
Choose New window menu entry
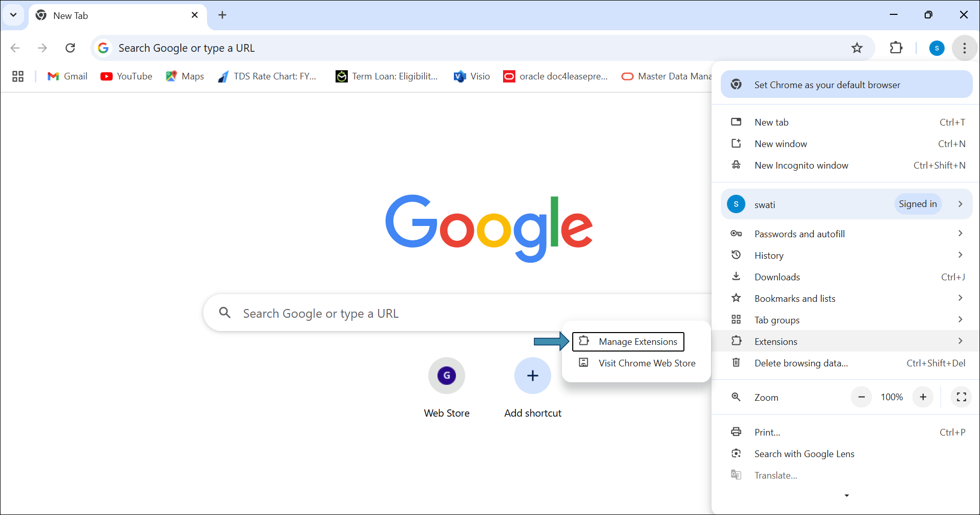(x=846, y=143)
